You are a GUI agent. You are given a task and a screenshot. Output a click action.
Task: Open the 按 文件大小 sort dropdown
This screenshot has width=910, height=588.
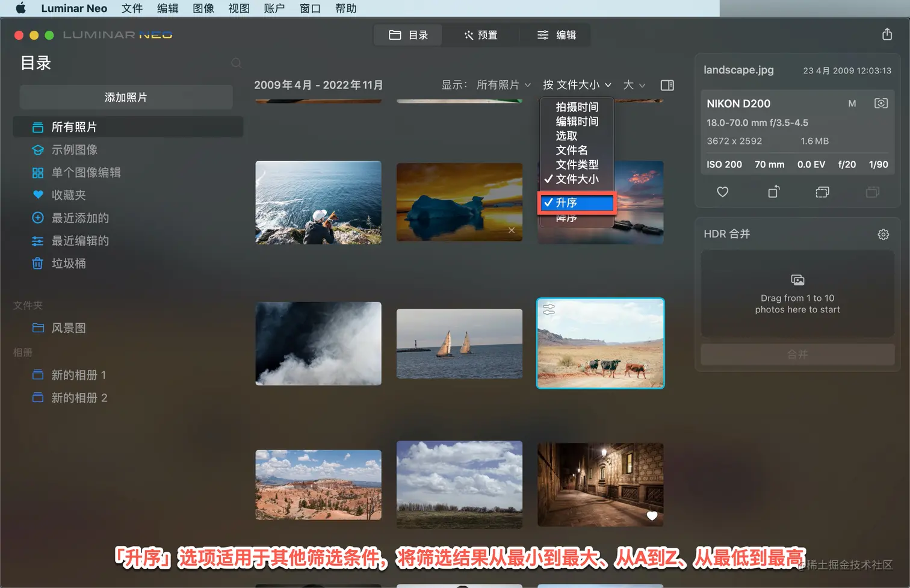[577, 85]
